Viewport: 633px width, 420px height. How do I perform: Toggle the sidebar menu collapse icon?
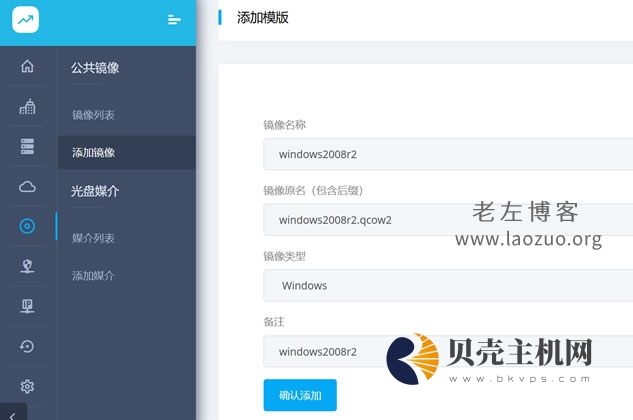(x=174, y=19)
